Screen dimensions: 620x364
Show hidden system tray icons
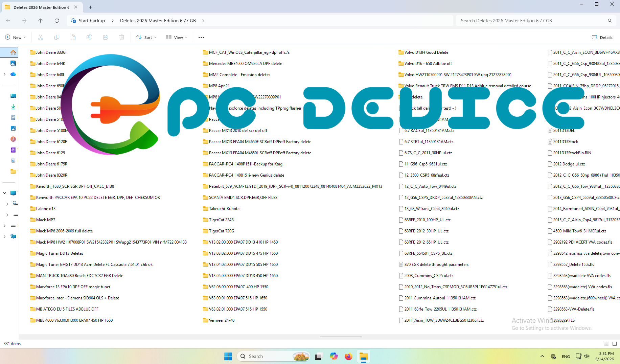[x=542, y=356]
